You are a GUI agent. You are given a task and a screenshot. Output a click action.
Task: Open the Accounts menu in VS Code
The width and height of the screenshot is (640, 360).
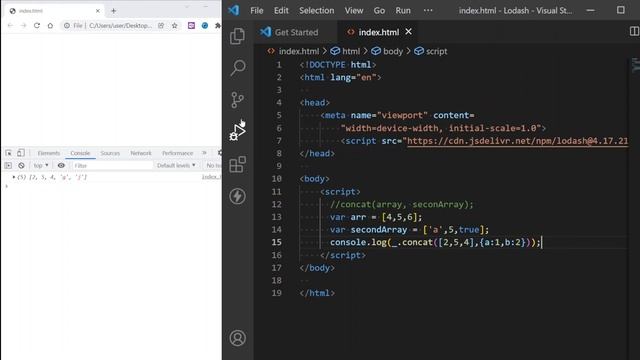click(238, 338)
